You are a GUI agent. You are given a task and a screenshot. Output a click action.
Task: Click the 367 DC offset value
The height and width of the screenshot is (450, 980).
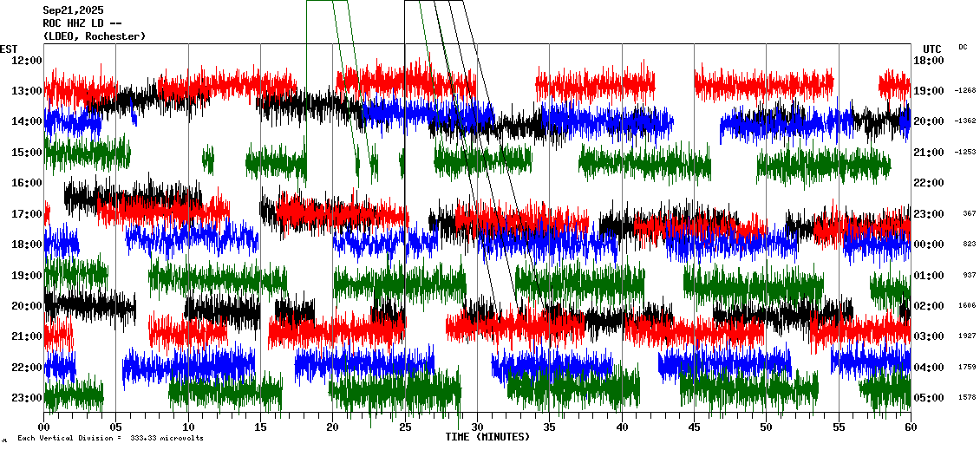[970, 213]
